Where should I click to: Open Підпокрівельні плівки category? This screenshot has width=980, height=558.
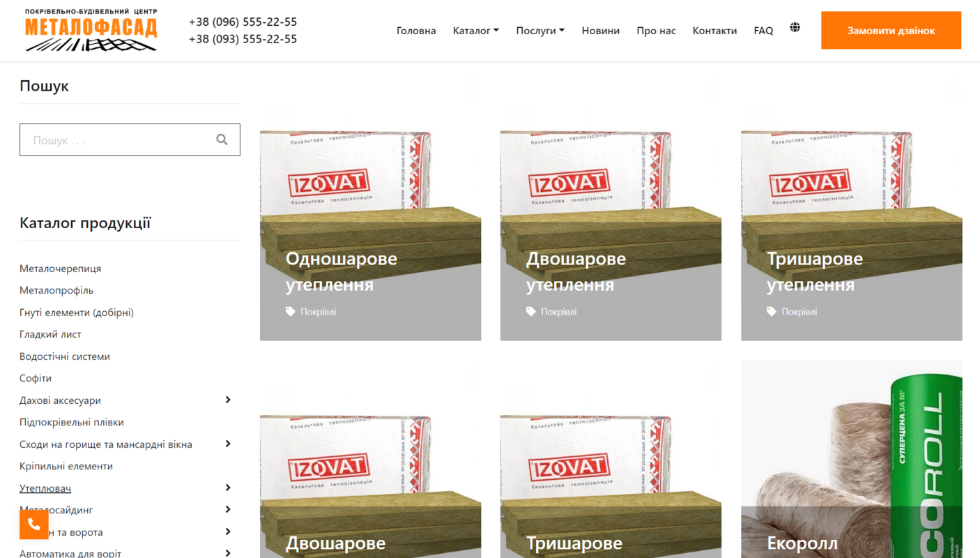72,422
